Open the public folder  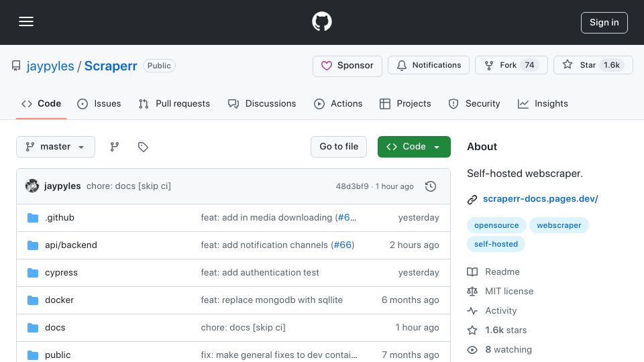click(x=58, y=355)
